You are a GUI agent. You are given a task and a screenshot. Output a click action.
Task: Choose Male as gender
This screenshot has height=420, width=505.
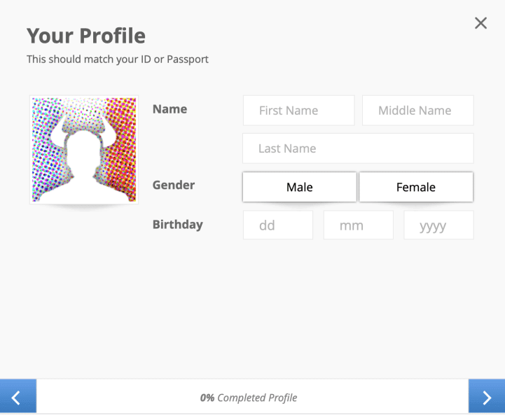(299, 187)
